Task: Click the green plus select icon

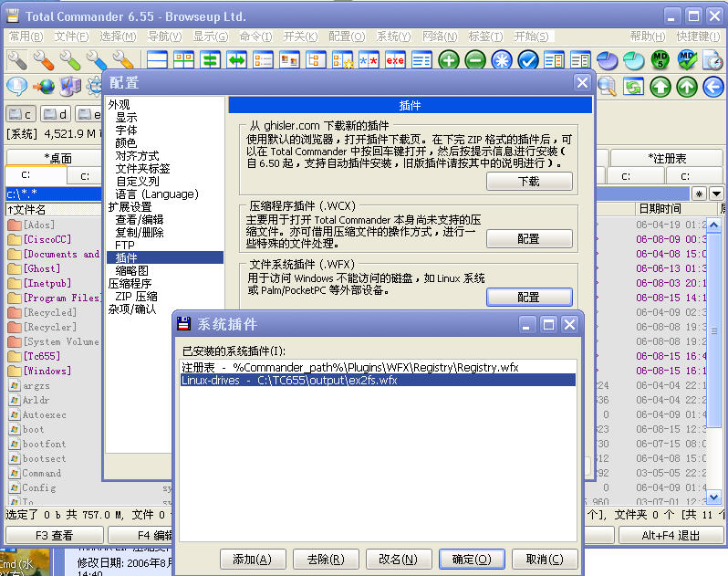Action: 449,60
